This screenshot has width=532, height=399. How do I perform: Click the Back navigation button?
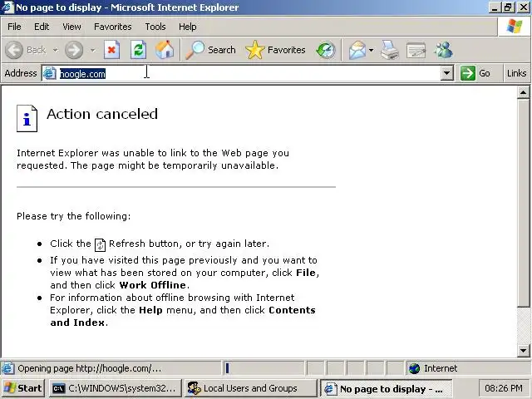[26, 50]
